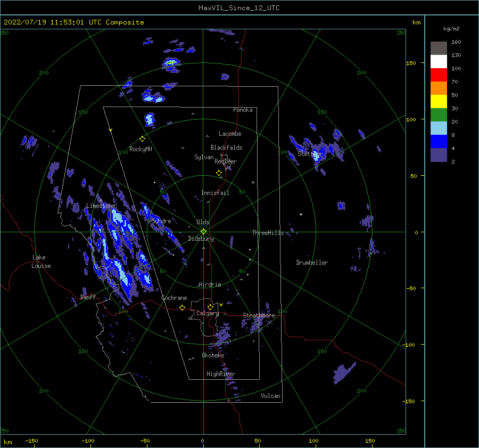Click the 150 tick on the right km axis
479x448 pixels.
coord(411,63)
